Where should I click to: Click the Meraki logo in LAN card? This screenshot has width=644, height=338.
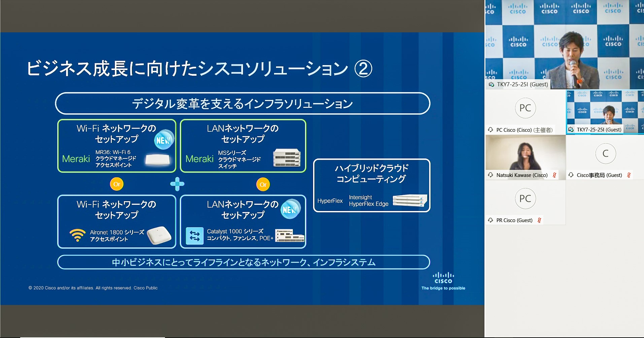point(200,159)
